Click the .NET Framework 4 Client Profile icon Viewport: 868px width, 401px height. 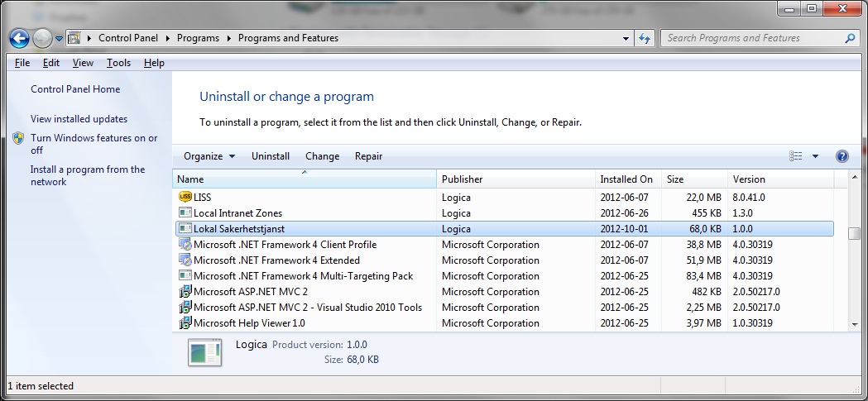(x=185, y=245)
